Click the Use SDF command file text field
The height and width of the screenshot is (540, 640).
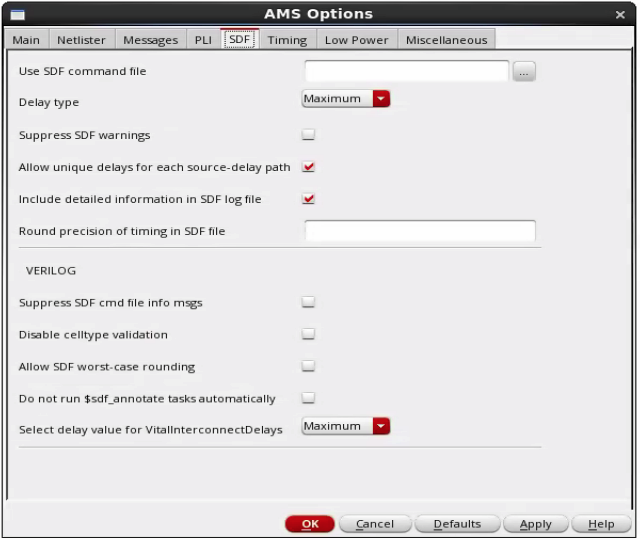[407, 71]
